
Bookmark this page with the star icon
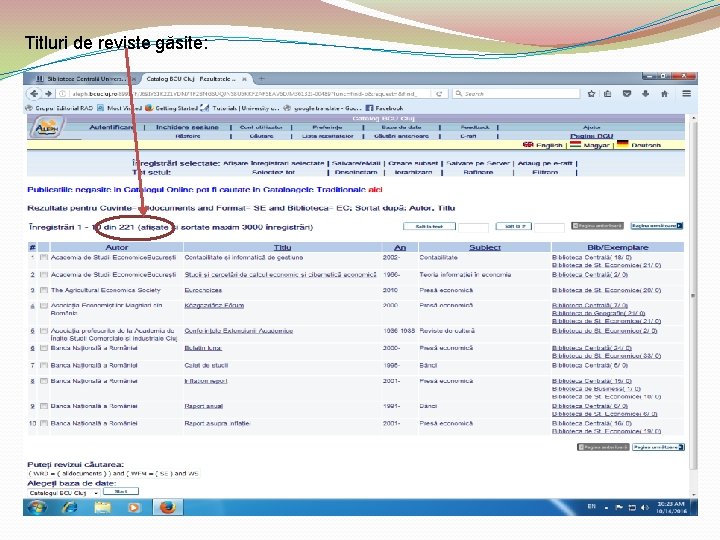pos(591,94)
